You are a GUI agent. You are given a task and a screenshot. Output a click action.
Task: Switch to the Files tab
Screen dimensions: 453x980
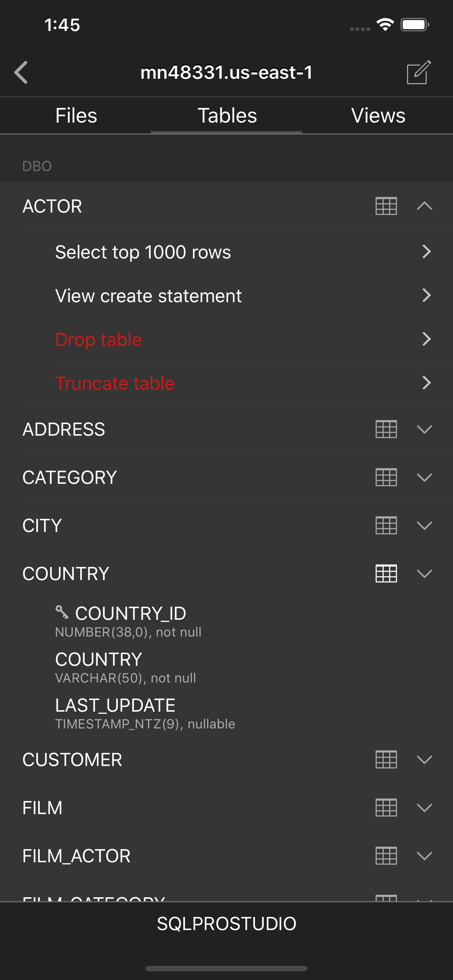76,115
